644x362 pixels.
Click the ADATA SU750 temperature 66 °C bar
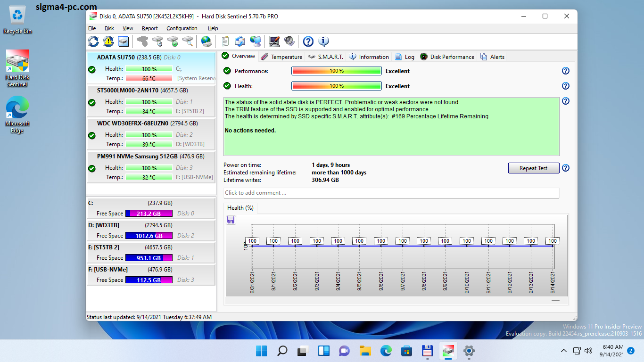pyautogui.click(x=149, y=78)
